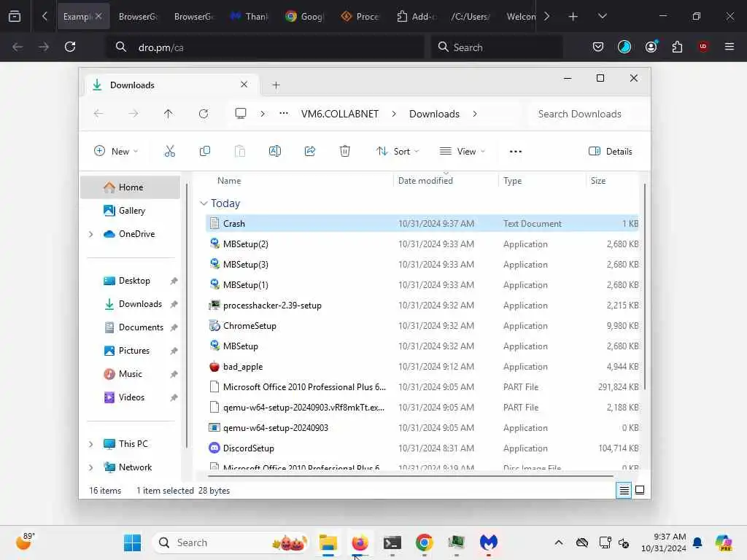Image resolution: width=747 pixels, height=560 pixels.
Task: Open Firefox Pocket save icon
Action: point(598,47)
